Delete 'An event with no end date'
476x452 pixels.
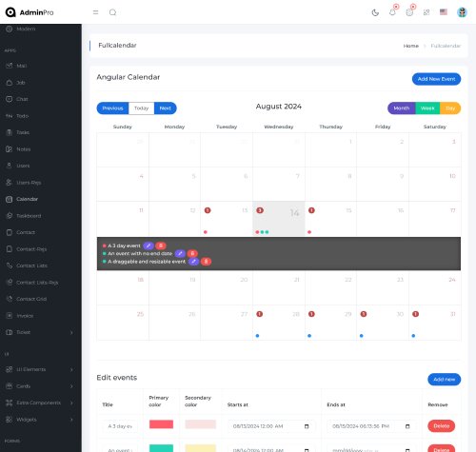click(x=192, y=253)
